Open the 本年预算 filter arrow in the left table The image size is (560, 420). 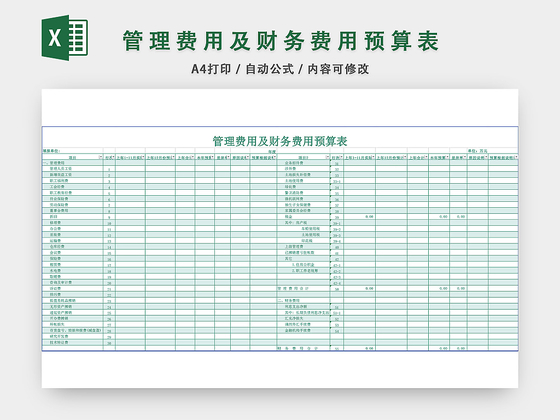pos(212,158)
